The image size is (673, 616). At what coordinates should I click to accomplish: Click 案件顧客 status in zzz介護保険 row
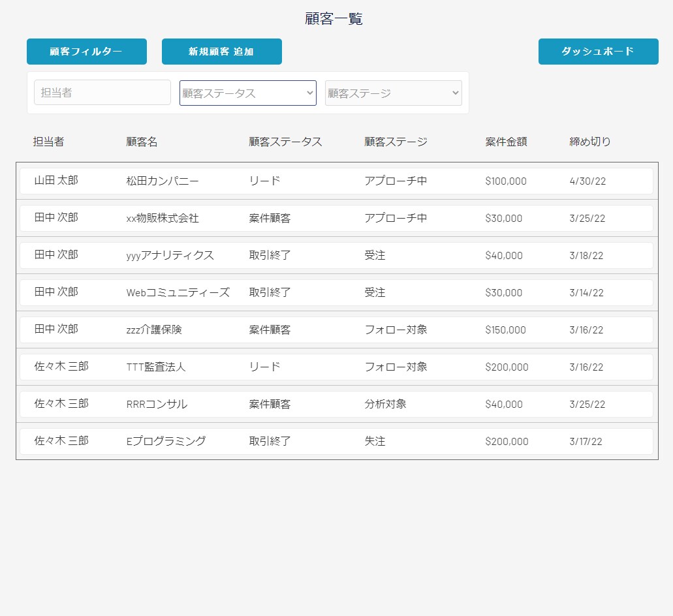[x=270, y=330]
